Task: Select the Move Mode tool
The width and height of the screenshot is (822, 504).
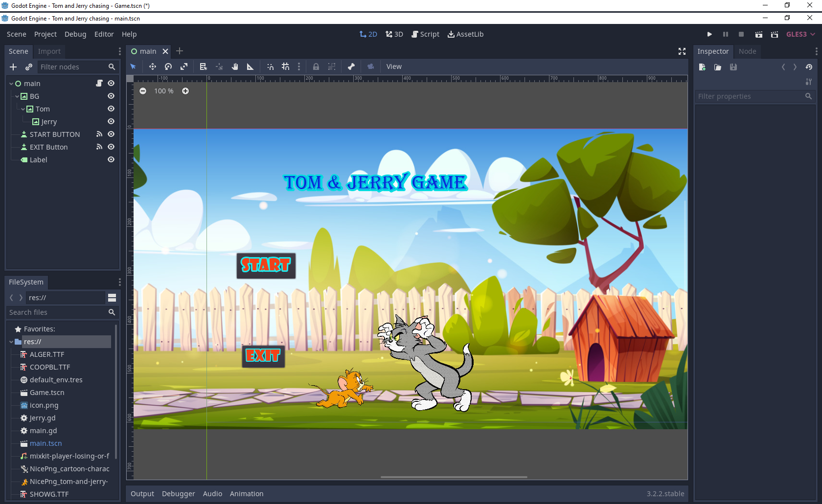Action: (153, 66)
